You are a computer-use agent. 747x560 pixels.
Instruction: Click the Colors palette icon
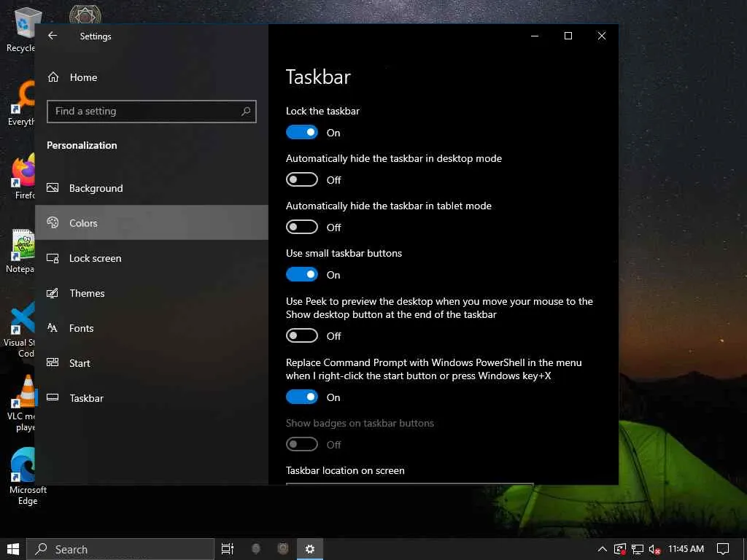53,222
